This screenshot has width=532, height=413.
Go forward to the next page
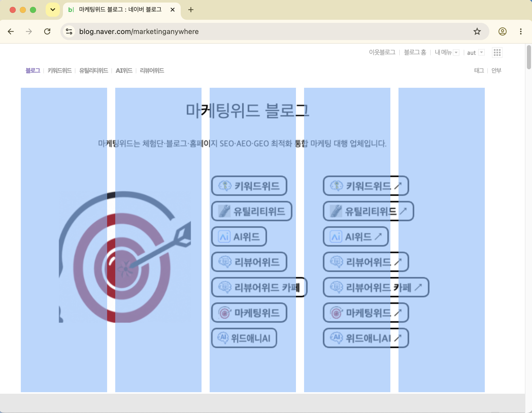click(29, 31)
